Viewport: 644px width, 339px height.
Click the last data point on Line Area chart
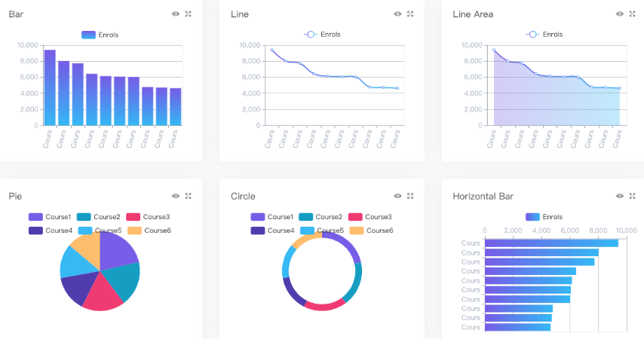point(619,88)
